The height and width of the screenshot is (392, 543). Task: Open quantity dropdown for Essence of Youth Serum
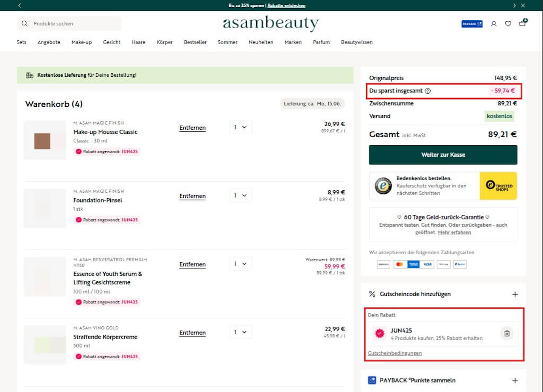pos(241,264)
